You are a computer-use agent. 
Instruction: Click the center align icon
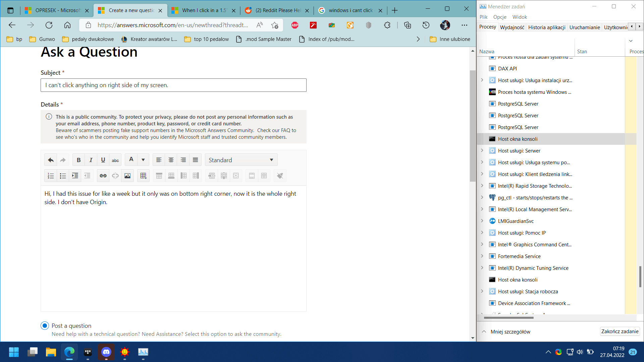171,160
